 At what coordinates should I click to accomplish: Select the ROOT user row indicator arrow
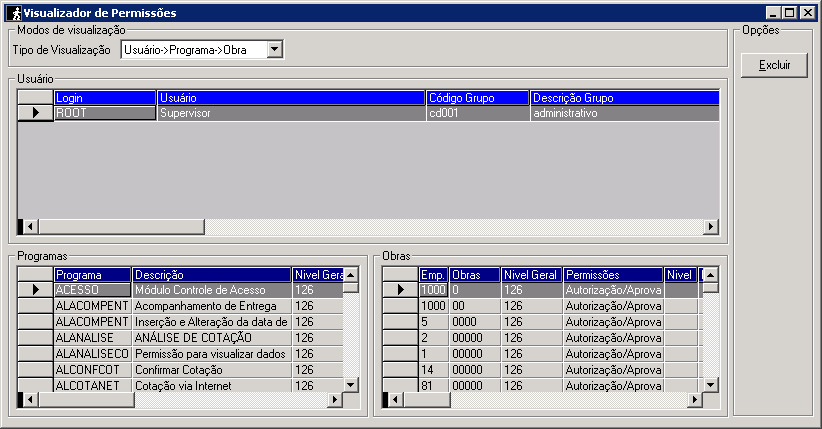[x=37, y=114]
